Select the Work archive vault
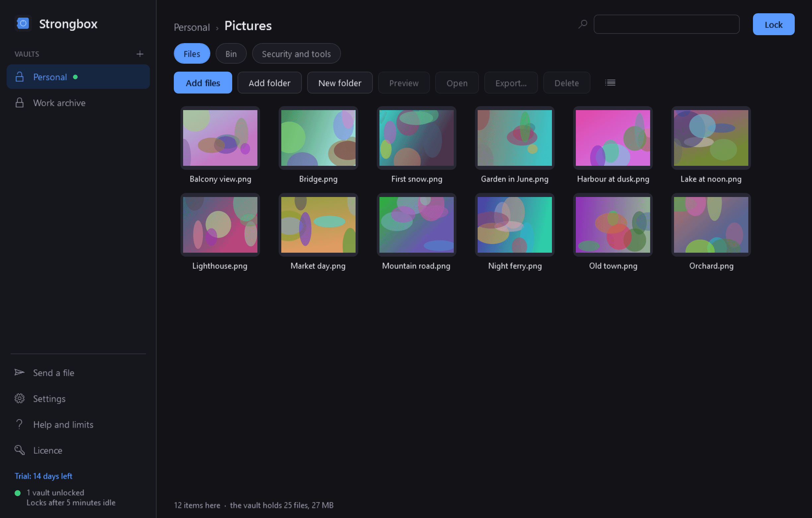812x518 pixels. pos(78,103)
